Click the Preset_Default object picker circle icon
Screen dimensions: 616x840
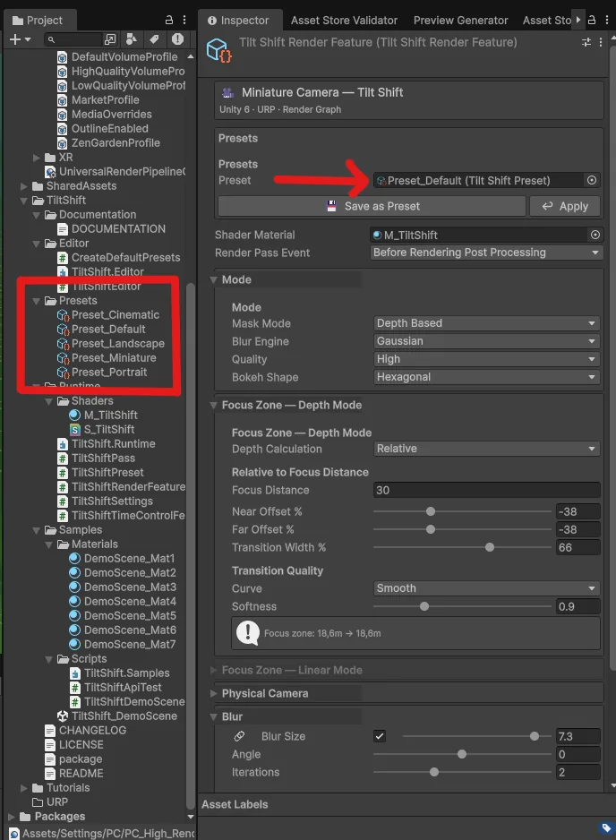[591, 180]
